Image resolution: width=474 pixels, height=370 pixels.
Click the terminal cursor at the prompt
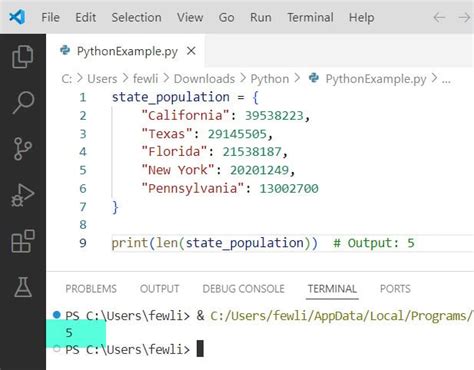pyautogui.click(x=200, y=349)
